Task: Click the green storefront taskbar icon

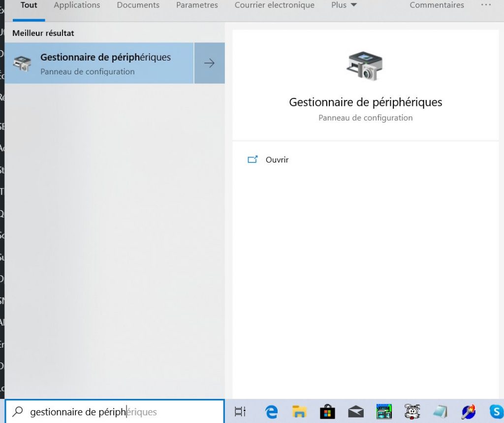Action: pyautogui.click(x=384, y=412)
